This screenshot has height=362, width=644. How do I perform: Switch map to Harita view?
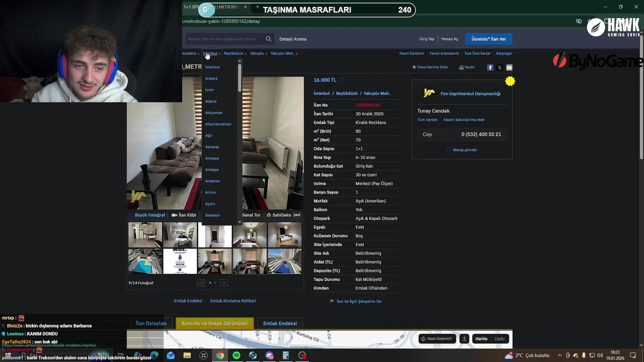coord(481,339)
